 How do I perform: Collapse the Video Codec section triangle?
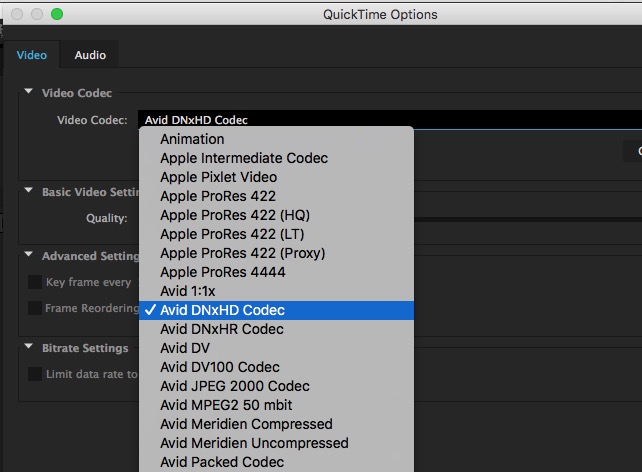(28, 92)
